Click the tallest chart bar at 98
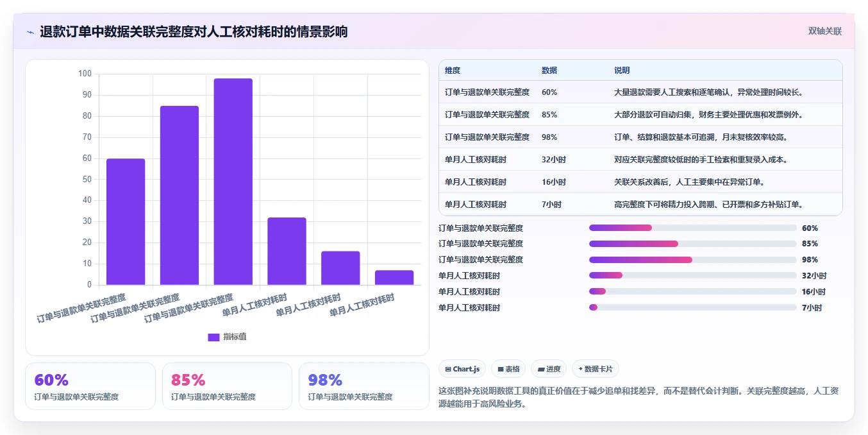The width and height of the screenshot is (868, 435). point(233,182)
